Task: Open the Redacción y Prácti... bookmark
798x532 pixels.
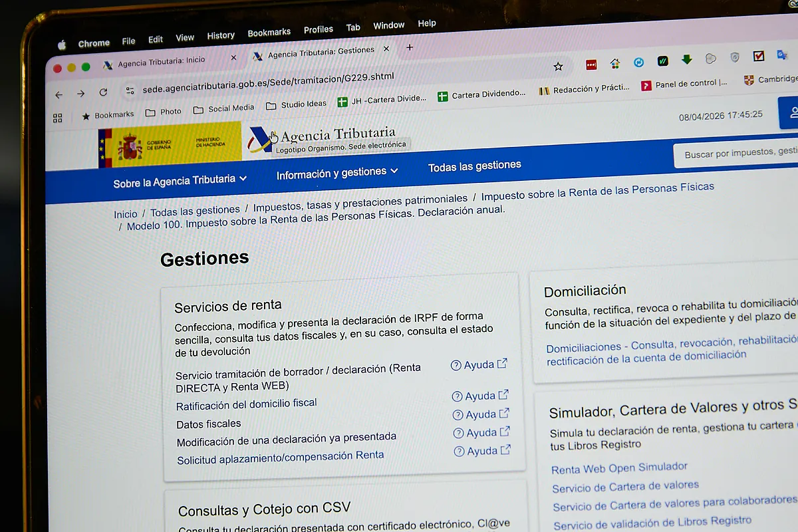Action: pos(585,90)
